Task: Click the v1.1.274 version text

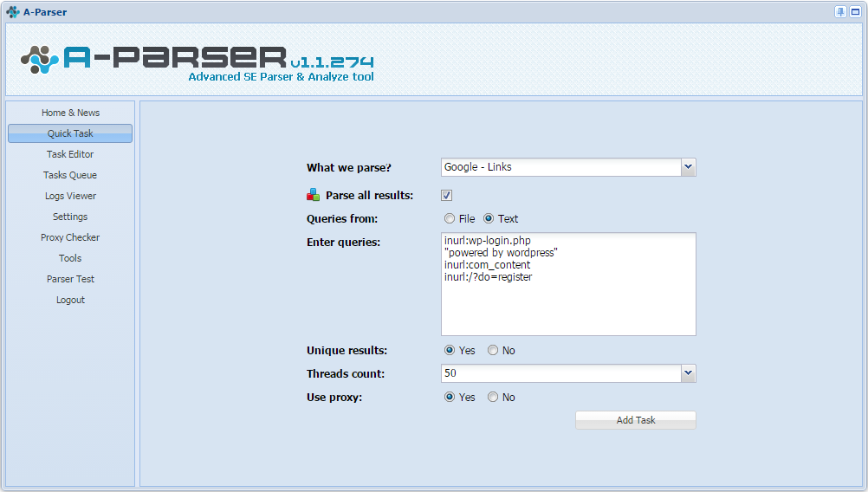Action: click(332, 62)
